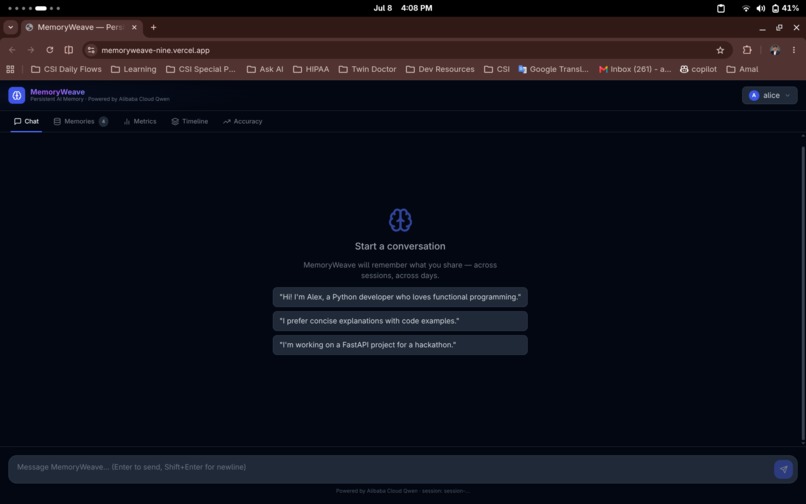Close the MemoryWeave browser tab
The image size is (806, 504).
coord(134,27)
